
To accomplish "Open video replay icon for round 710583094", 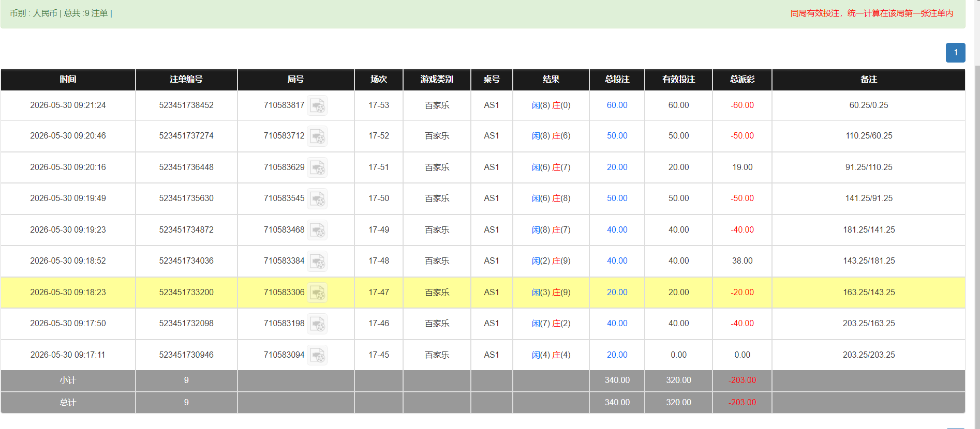I will pyautogui.click(x=317, y=355).
